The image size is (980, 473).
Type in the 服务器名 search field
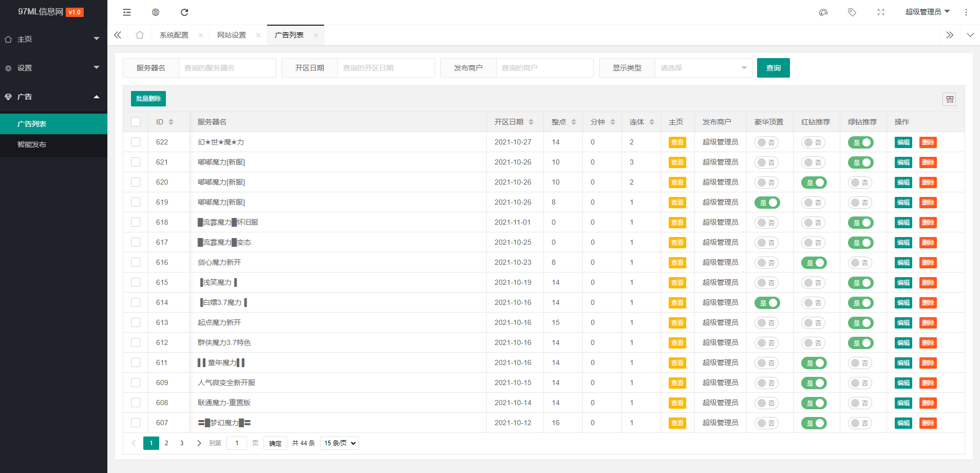click(228, 67)
